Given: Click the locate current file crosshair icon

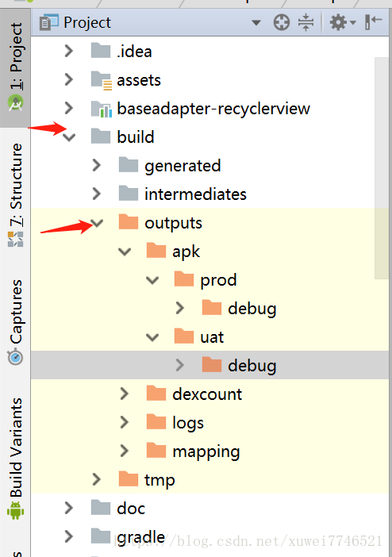Looking at the screenshot, I should pyautogui.click(x=282, y=23).
